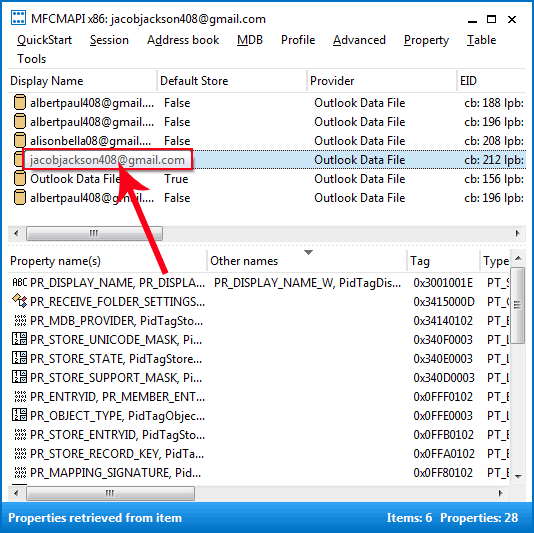Sort by Other names column header

[307, 261]
